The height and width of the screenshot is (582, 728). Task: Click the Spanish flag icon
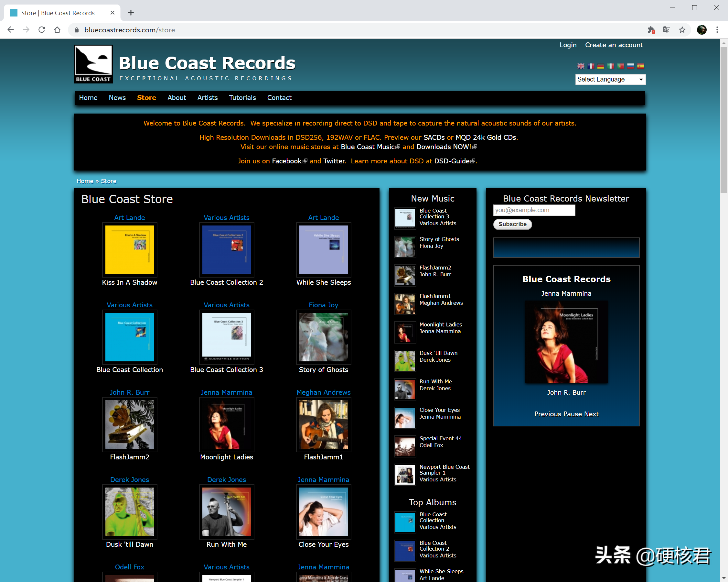click(x=640, y=66)
